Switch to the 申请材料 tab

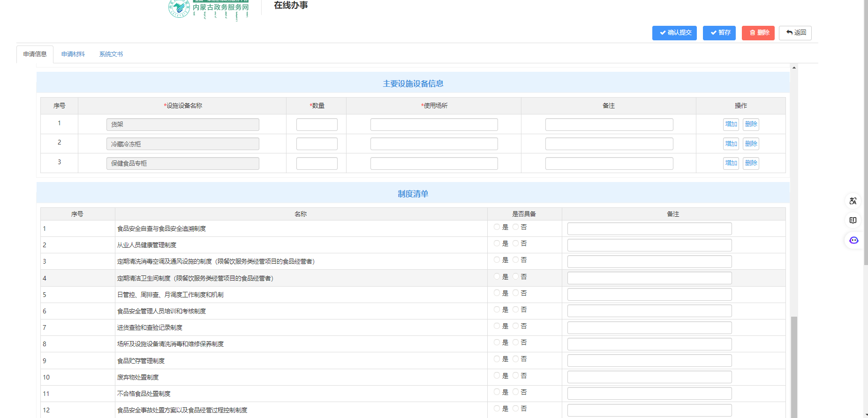(x=73, y=54)
